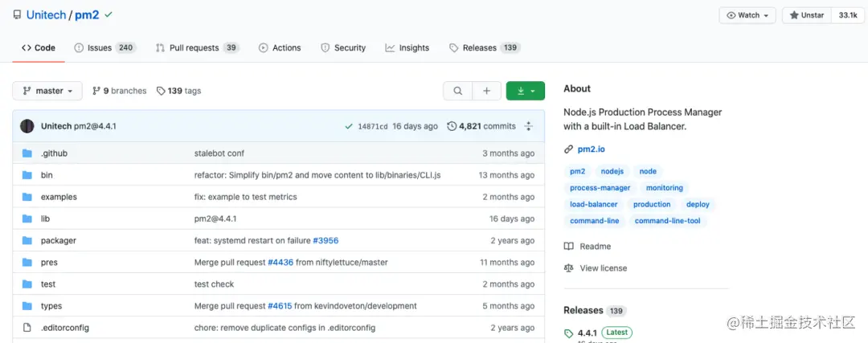
Task: Open the pm2 repository name link
Action: (x=87, y=15)
